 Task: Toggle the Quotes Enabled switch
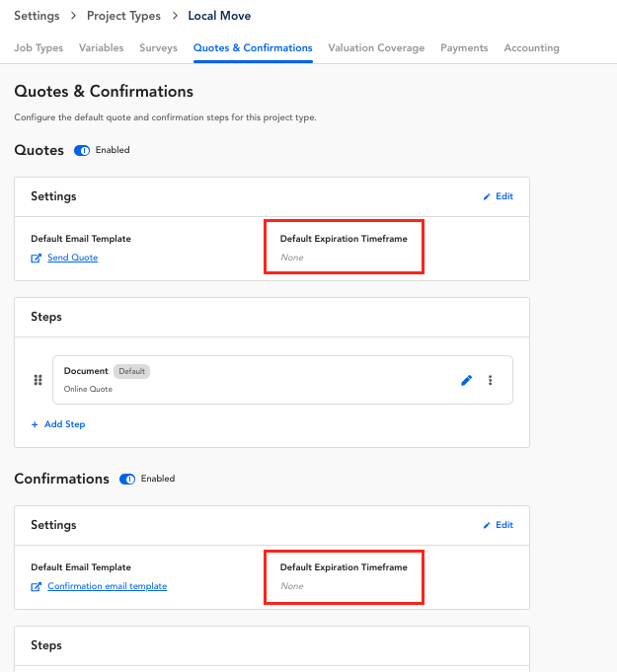(82, 150)
